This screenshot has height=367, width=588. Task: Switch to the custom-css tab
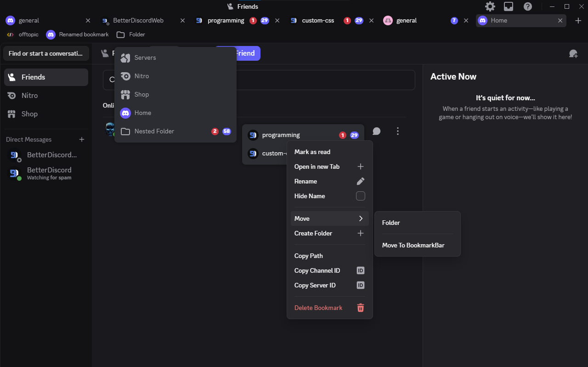[x=317, y=21]
